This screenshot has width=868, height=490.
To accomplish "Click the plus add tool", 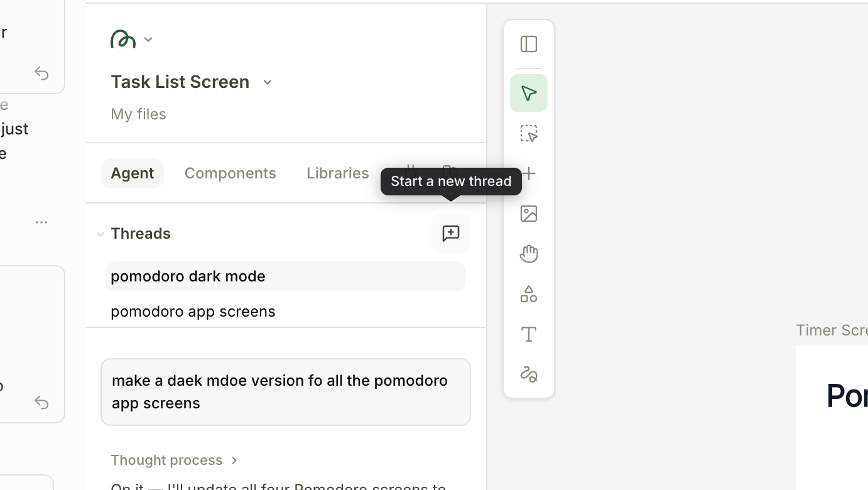I will tap(529, 173).
